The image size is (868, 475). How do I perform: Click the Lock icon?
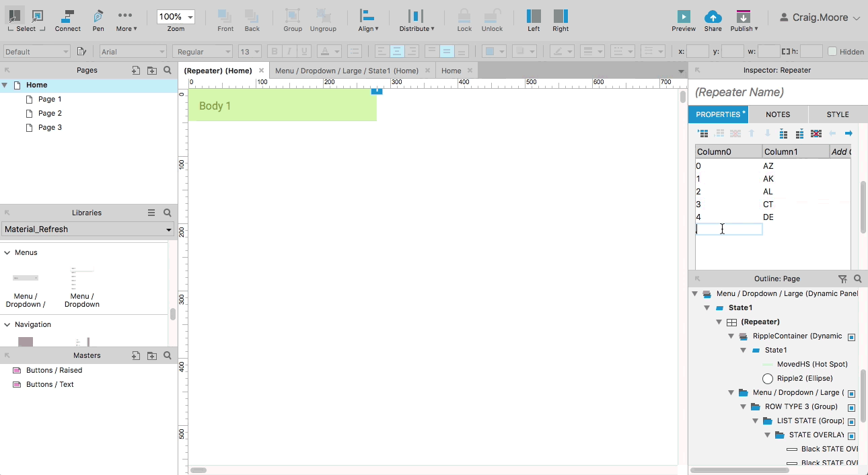click(464, 20)
